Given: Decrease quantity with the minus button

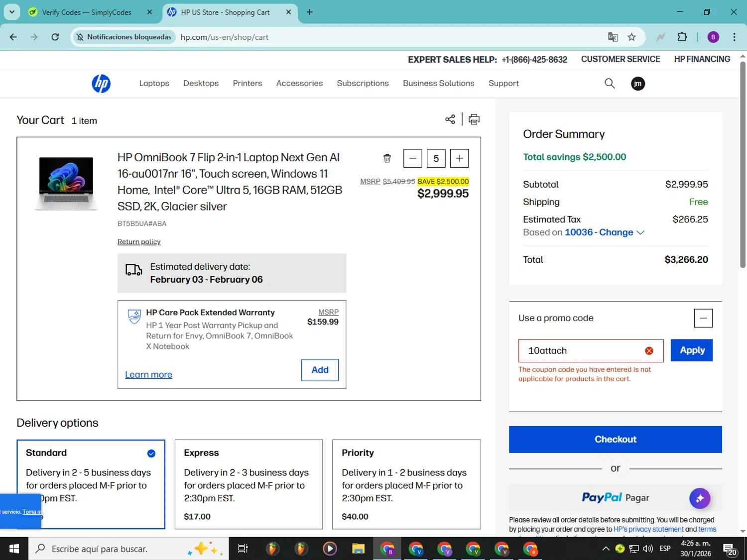Looking at the screenshot, I should click(x=412, y=158).
